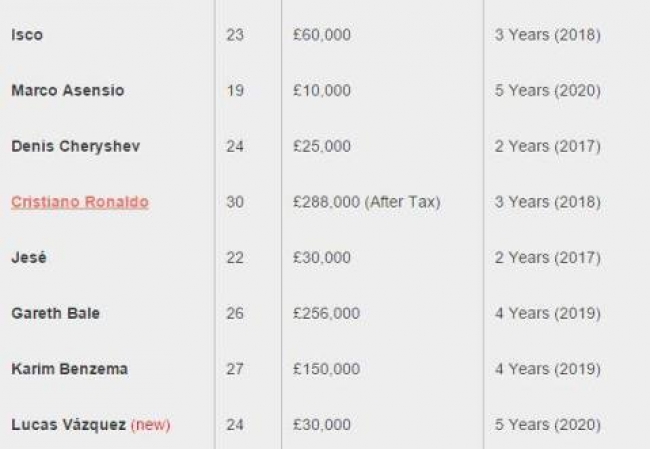The height and width of the screenshot is (449, 650).
Task: Click Isco's £60,000 wage cell
Action: [322, 35]
